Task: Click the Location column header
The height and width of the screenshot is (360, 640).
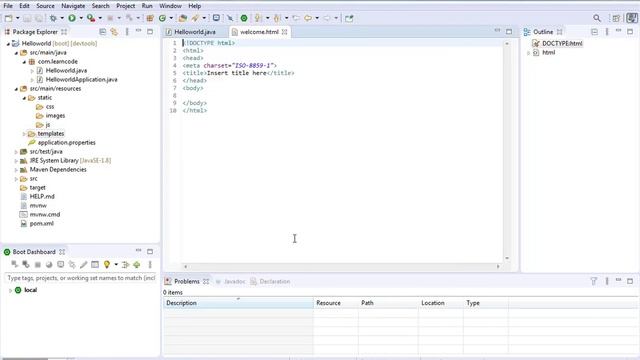Action: pyautogui.click(x=440, y=303)
